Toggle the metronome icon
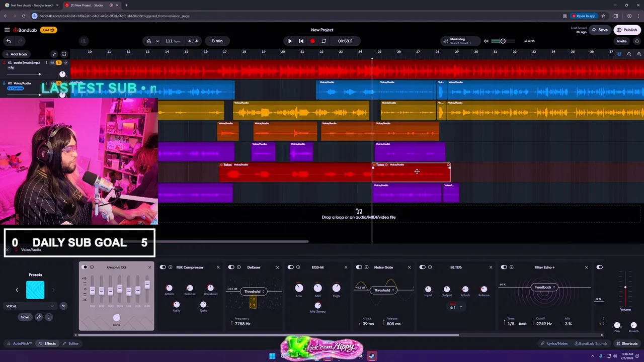 coord(148,41)
